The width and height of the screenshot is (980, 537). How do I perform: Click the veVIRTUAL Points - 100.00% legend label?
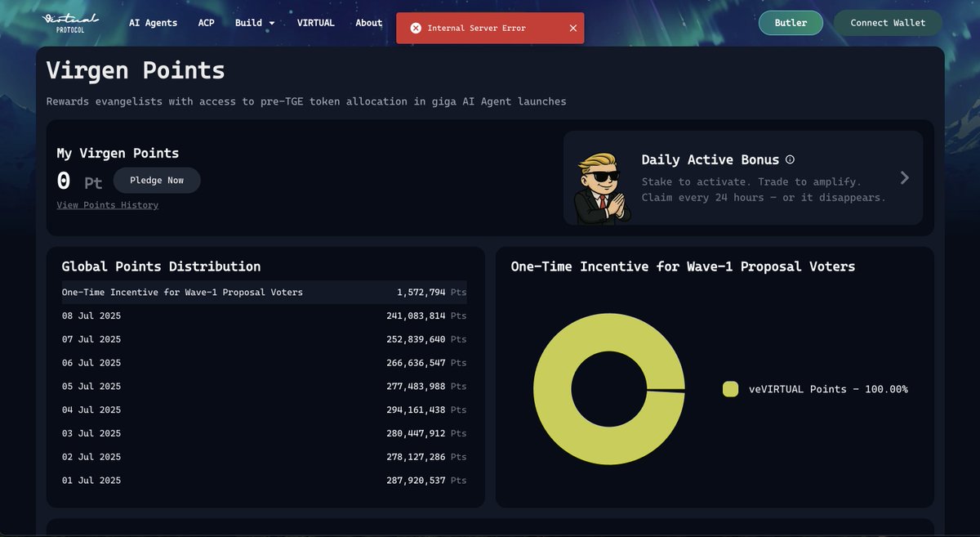[x=828, y=389]
